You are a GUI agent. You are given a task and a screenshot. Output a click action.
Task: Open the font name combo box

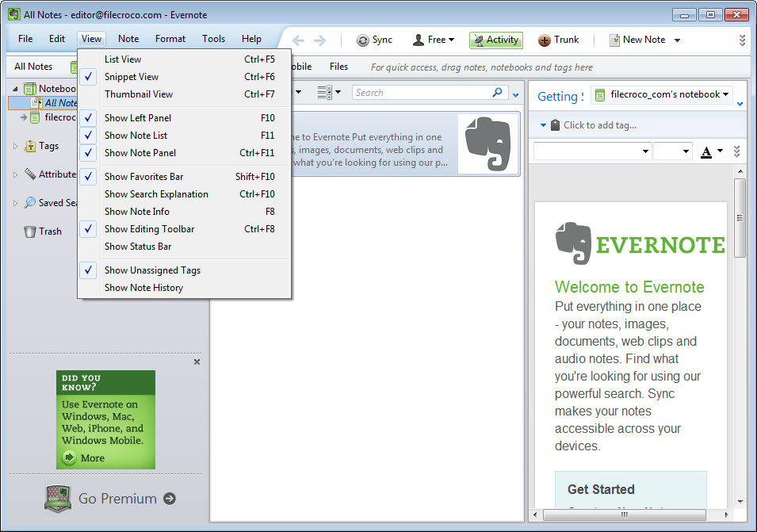coord(592,151)
